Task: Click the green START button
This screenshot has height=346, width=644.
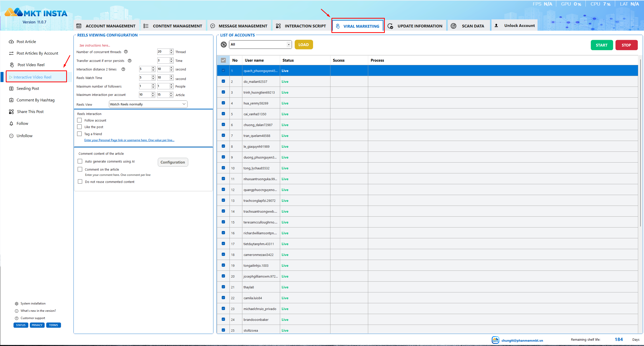Action: [x=601, y=45]
